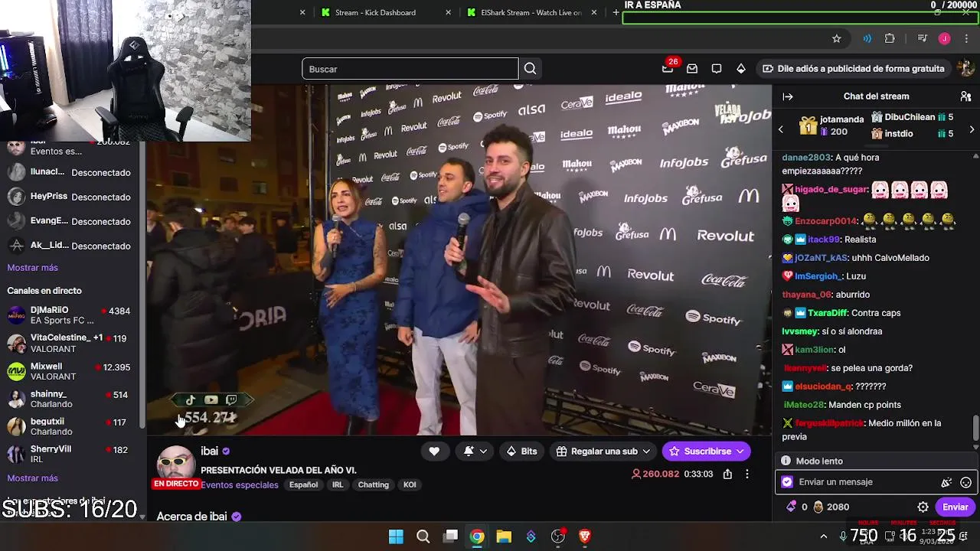
Task: Switch to Stream - Kick Dashboard tab
Action: coord(375,12)
